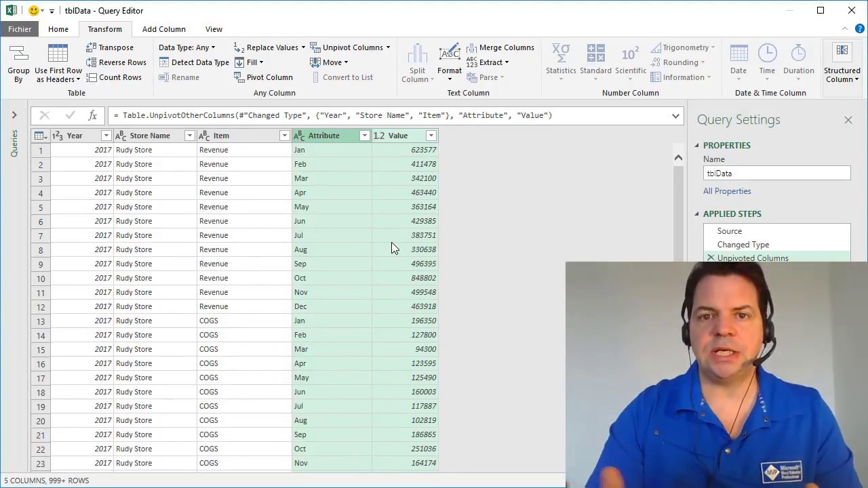
Task: Open the Format text tool
Action: 449,64
